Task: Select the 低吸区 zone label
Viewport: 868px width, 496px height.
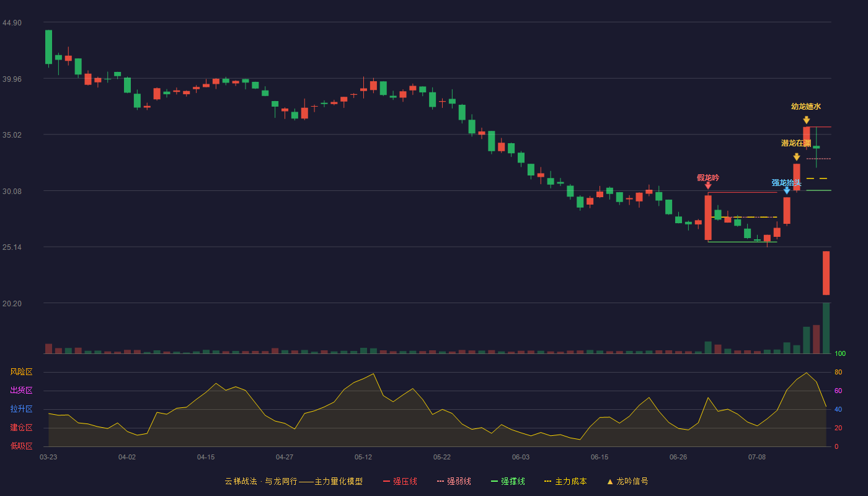Action: [x=21, y=446]
